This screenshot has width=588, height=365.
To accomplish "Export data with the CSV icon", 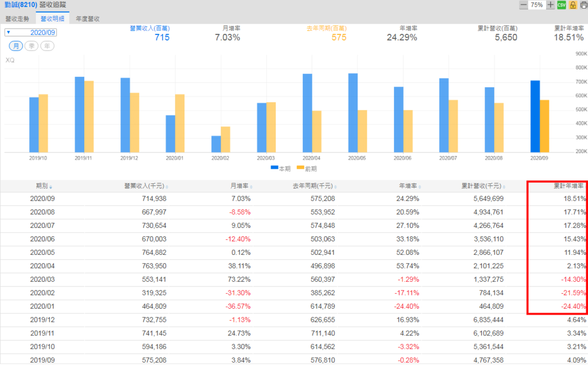I will 562,5.
